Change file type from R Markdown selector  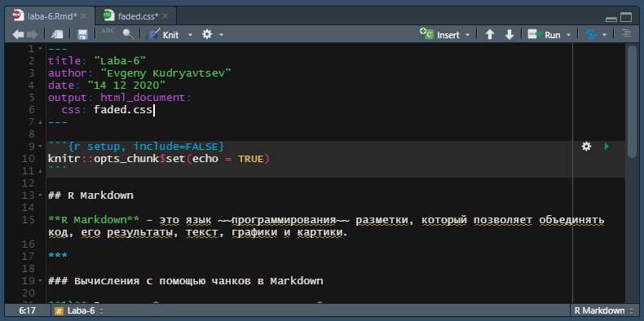click(603, 311)
